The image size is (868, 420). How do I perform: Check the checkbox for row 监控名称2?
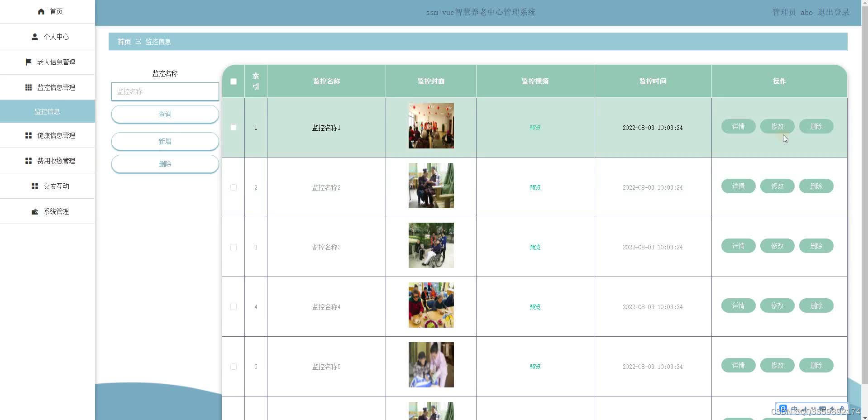coord(234,187)
